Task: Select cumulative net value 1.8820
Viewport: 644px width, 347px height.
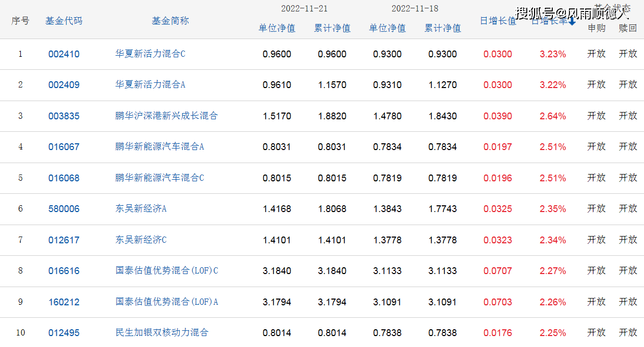Action: 332,116
